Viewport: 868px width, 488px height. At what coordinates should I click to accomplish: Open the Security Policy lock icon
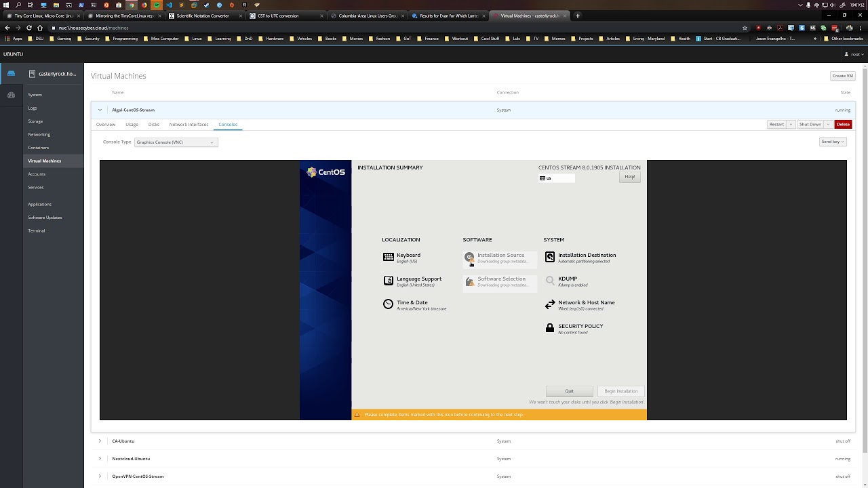click(550, 328)
